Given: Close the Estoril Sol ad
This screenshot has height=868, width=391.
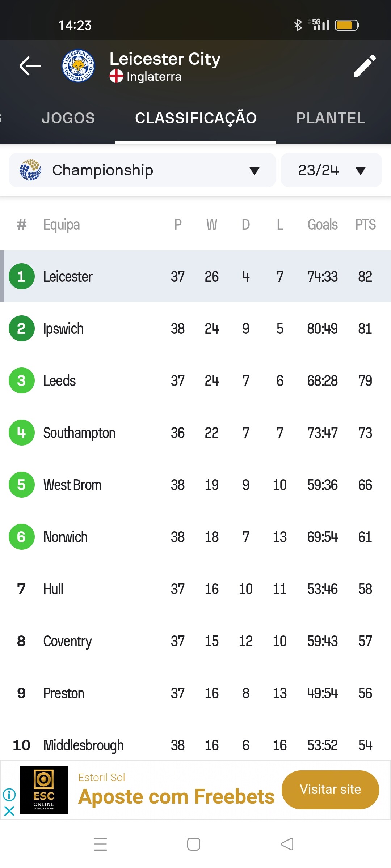Looking at the screenshot, I should [x=9, y=811].
